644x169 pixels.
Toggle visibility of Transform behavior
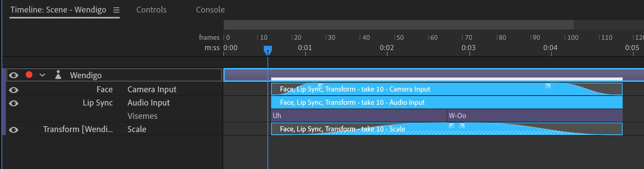14,130
